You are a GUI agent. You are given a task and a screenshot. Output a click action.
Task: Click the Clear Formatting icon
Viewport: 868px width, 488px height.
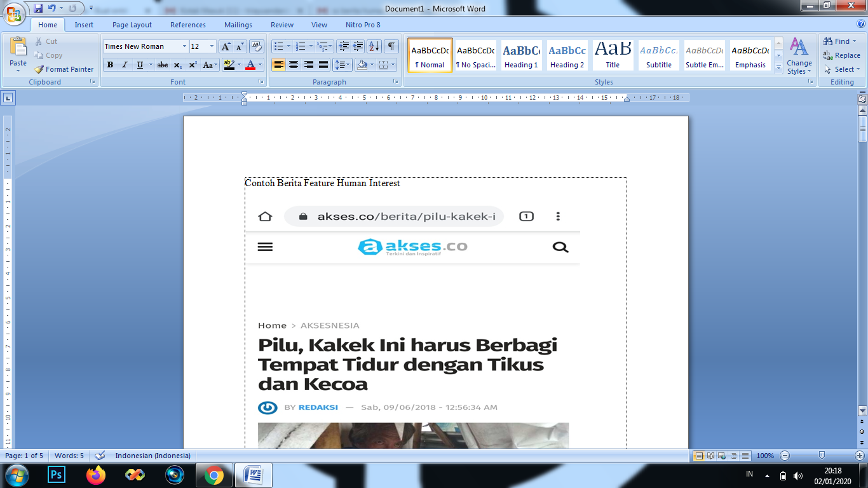point(257,46)
